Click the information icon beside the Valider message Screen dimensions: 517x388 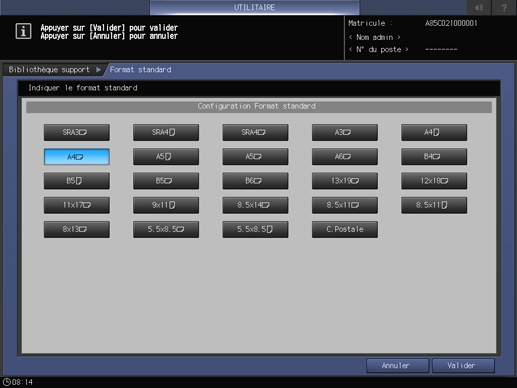(x=23, y=31)
